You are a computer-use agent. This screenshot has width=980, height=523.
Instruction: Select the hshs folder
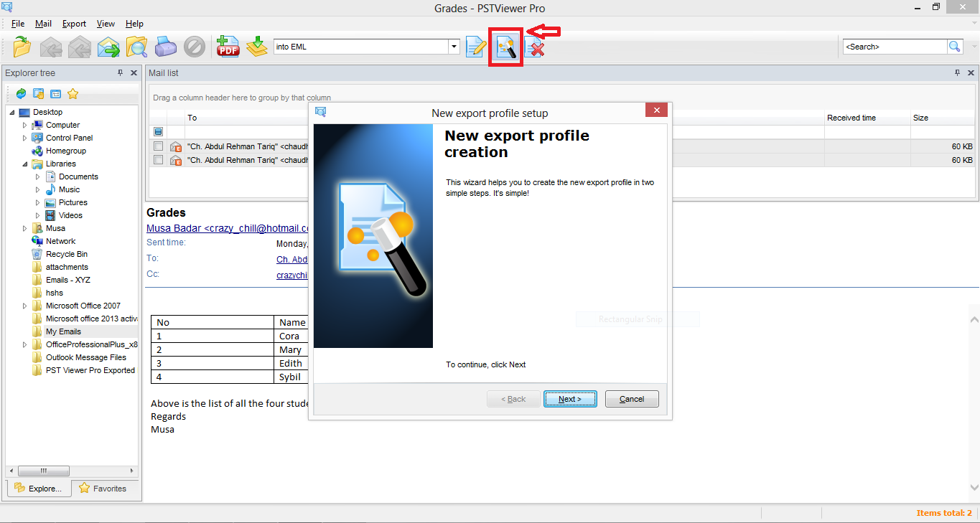point(55,293)
